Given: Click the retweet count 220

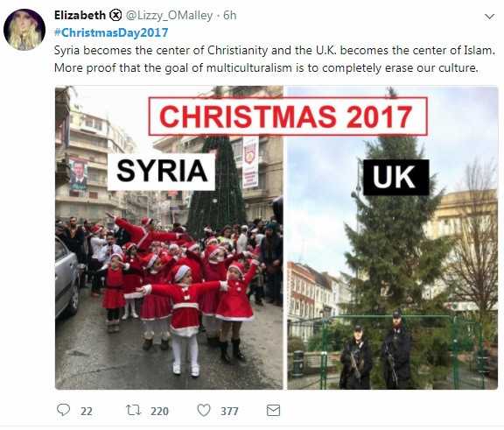Looking at the screenshot, I should click(x=159, y=411).
